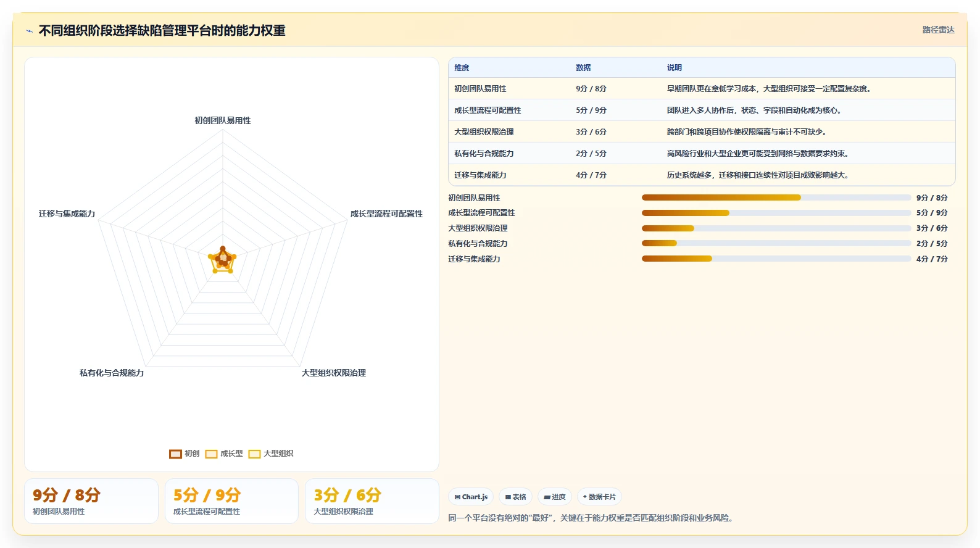Select the 迁移与集成能力 table row cell
Image resolution: width=980 pixels, height=548 pixels.
point(480,175)
